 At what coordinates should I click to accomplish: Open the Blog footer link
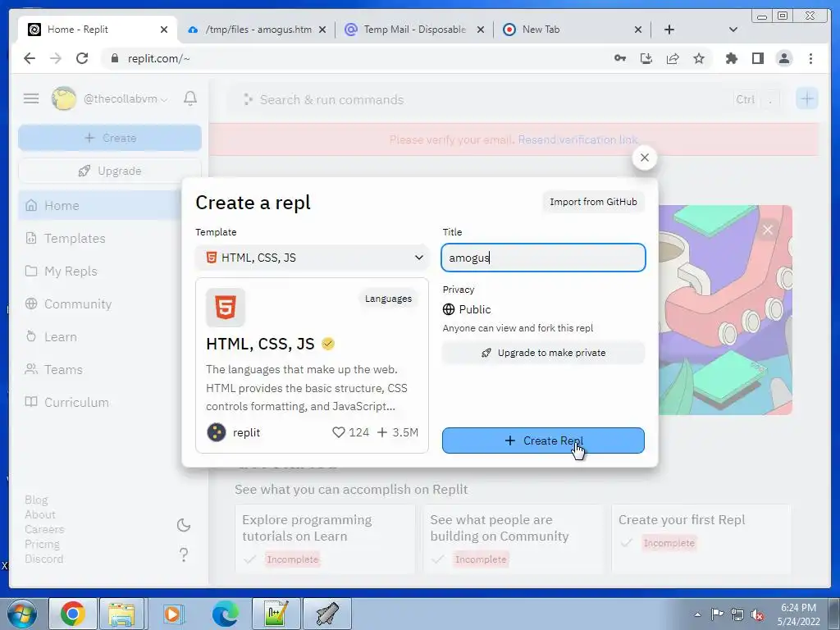click(x=36, y=500)
